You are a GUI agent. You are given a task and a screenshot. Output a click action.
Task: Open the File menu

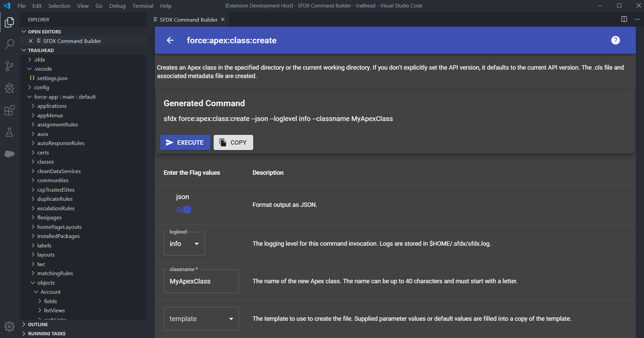(22, 6)
